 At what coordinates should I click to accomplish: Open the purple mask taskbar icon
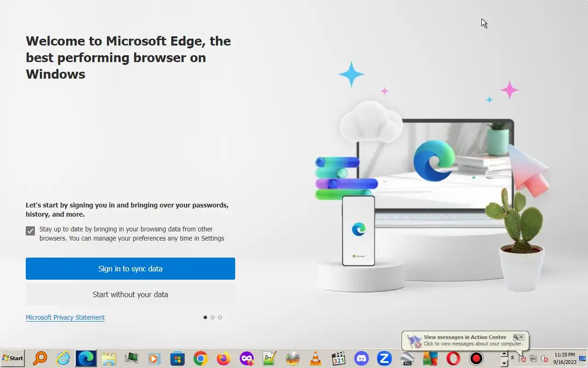point(247,358)
